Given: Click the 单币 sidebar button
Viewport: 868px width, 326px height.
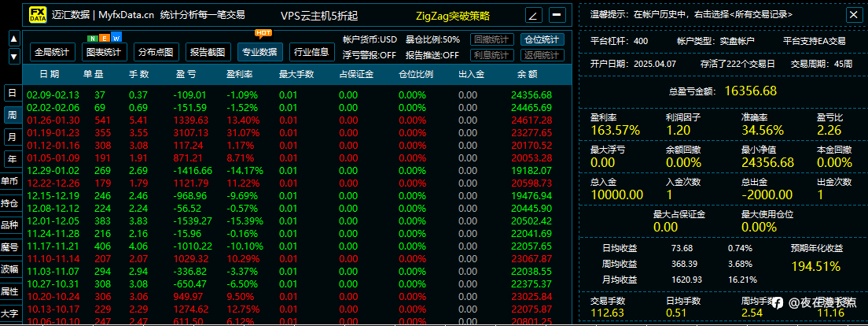Looking at the screenshot, I should 10,181.
